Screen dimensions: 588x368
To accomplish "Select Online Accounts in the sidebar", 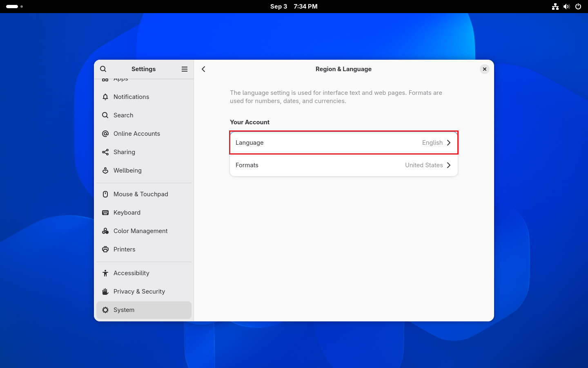I will [x=144, y=134].
